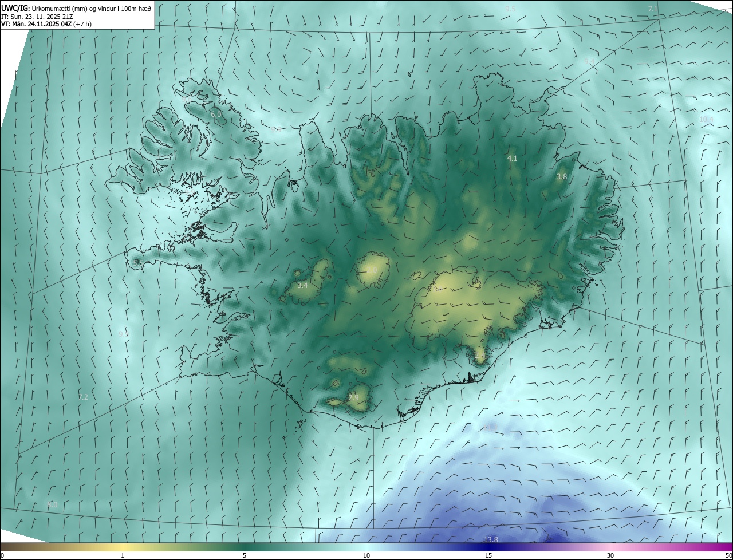This screenshot has height=560, width=733.
Task: Click the 50 tick label on the color scale
Action: pos(728,556)
